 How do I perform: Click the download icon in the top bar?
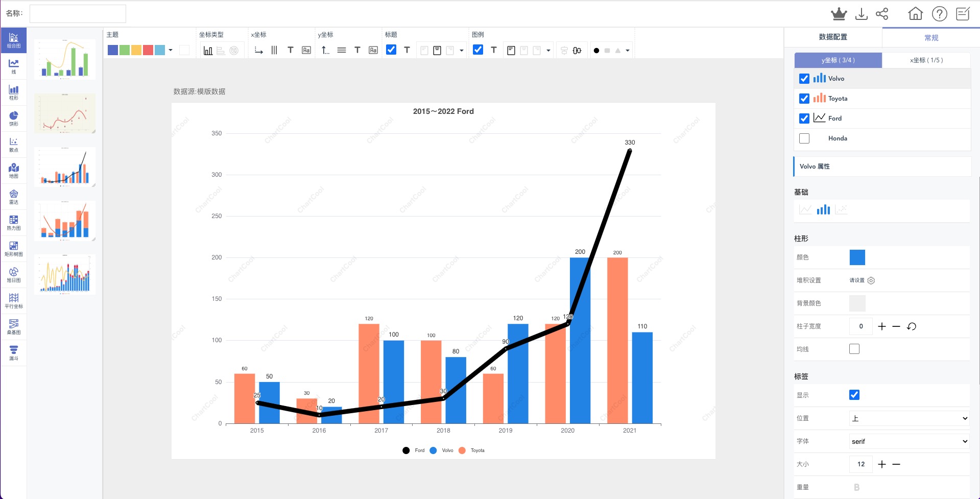pyautogui.click(x=862, y=14)
